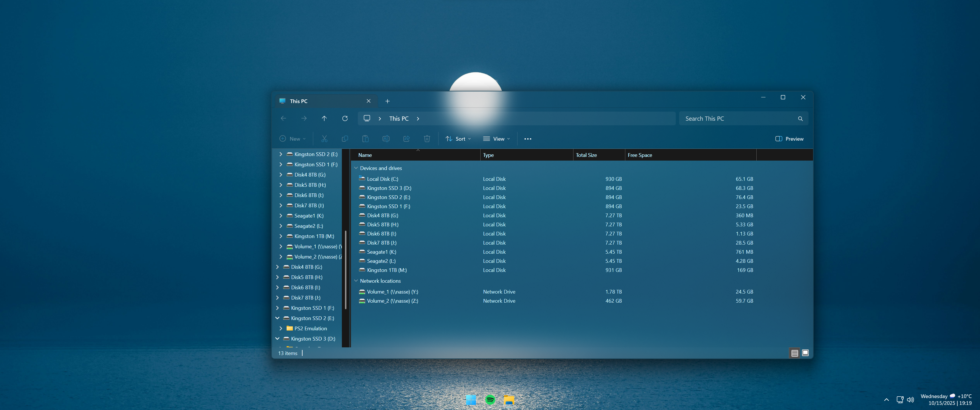Switch to large thumbnails view icon in status bar

[x=805, y=353]
